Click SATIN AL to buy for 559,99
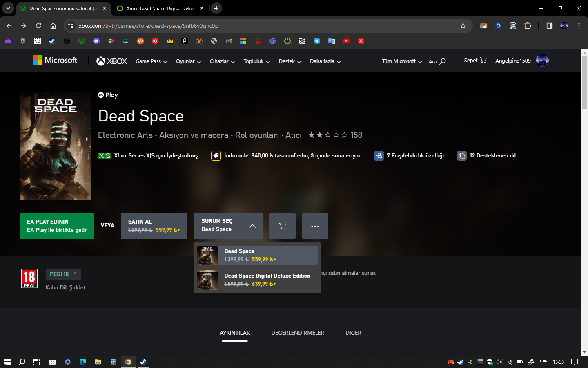 click(154, 226)
